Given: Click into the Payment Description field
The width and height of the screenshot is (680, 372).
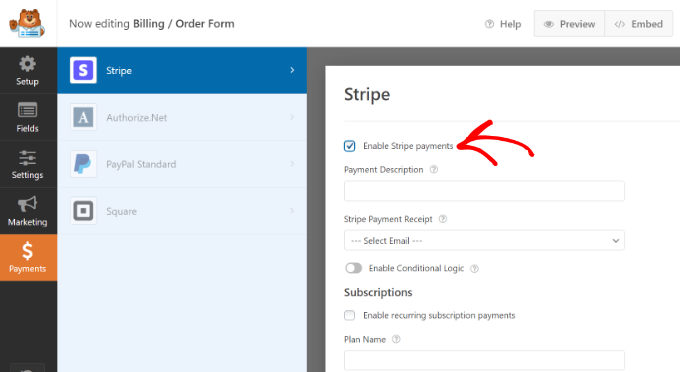Looking at the screenshot, I should click(484, 191).
